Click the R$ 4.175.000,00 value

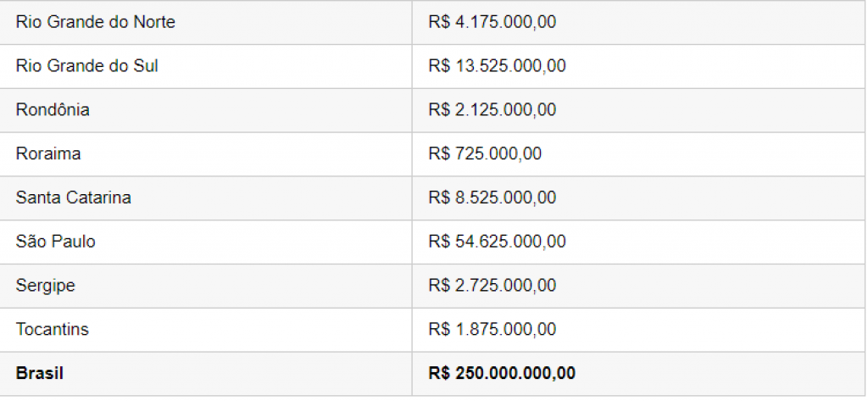click(x=492, y=22)
